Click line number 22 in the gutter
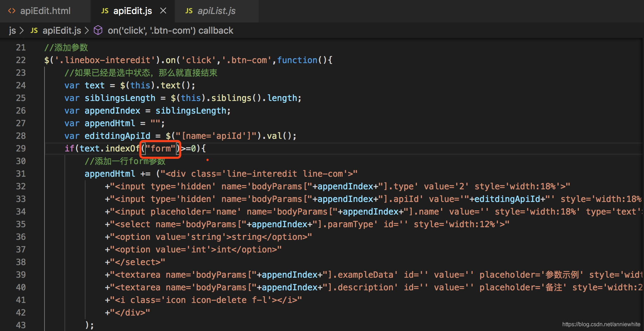Viewport: 644px width, 331px height. coord(21,60)
